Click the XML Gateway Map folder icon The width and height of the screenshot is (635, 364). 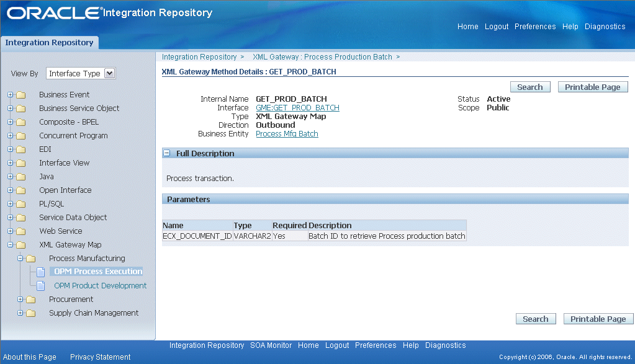click(x=21, y=245)
